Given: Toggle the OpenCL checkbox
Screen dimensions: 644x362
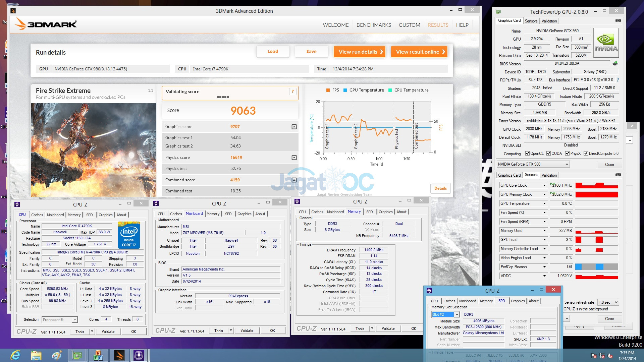Looking at the screenshot, I should (x=527, y=154).
